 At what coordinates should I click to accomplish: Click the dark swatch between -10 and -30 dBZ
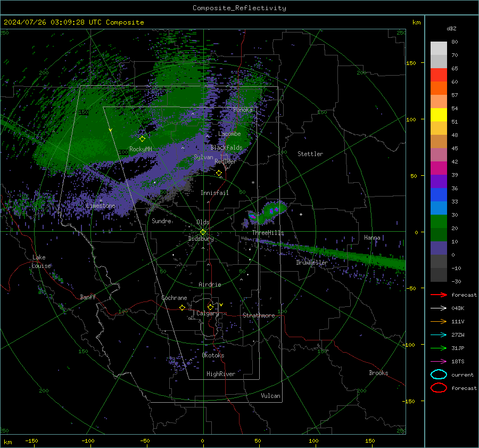click(439, 275)
